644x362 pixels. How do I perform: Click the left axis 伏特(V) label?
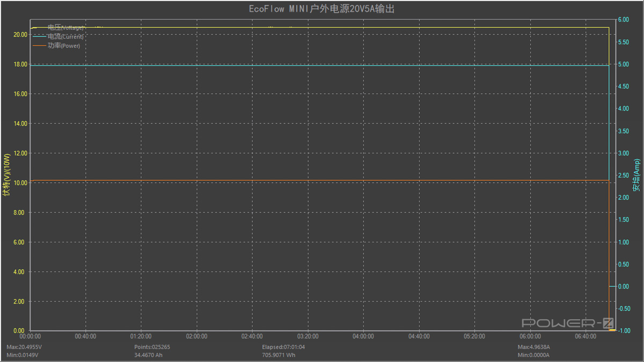click(x=7, y=176)
